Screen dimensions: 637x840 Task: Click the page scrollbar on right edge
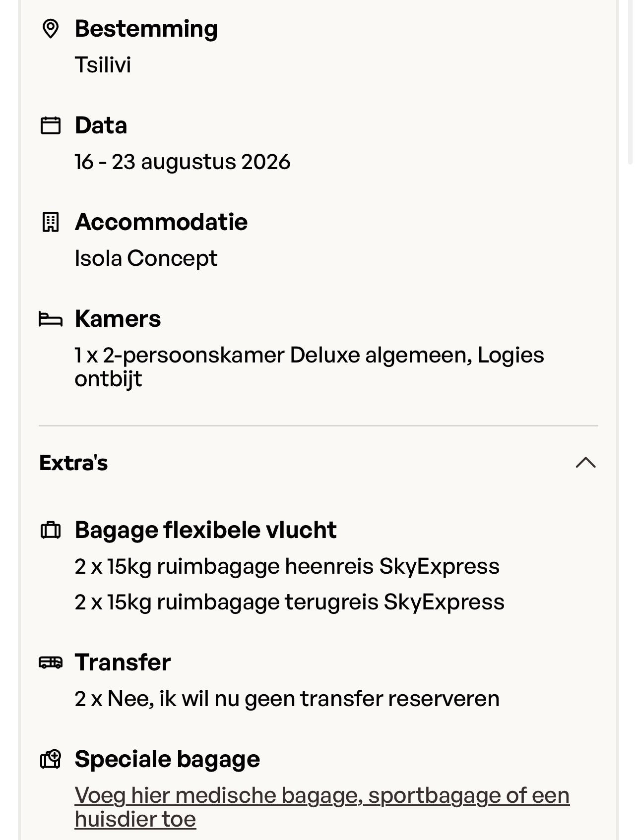click(x=630, y=82)
